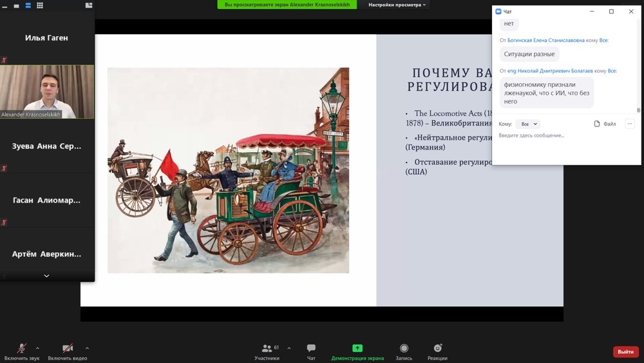Click muted mic icon on Зуева Анна tile

pyautogui.click(x=4, y=168)
